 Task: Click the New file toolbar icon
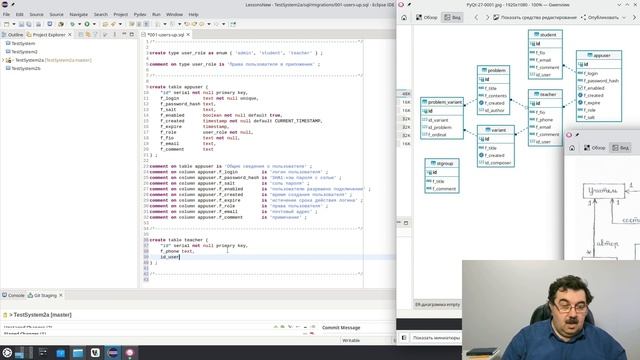pos(7,24)
